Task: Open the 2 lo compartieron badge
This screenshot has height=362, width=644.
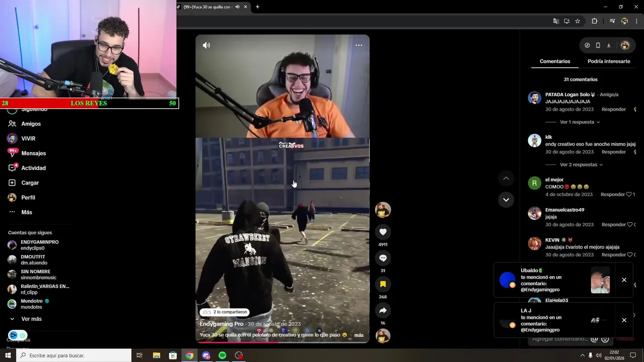Action: [x=225, y=312]
